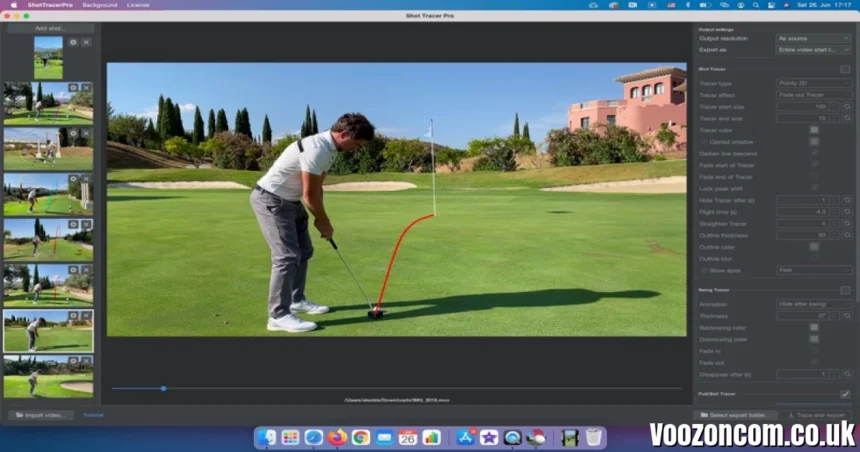
Task: Remove the first shot thumbnail with X
Action: 86,43
